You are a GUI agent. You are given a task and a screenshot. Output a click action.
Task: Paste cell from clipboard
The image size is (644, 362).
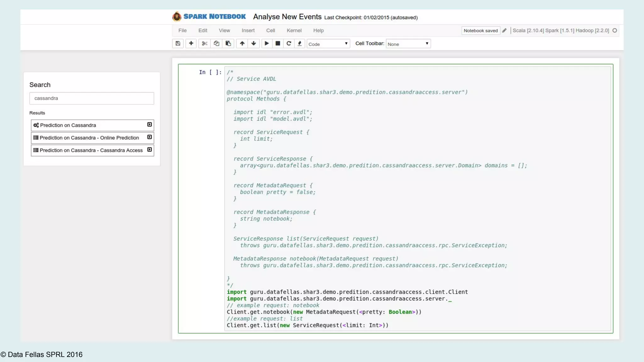point(228,43)
